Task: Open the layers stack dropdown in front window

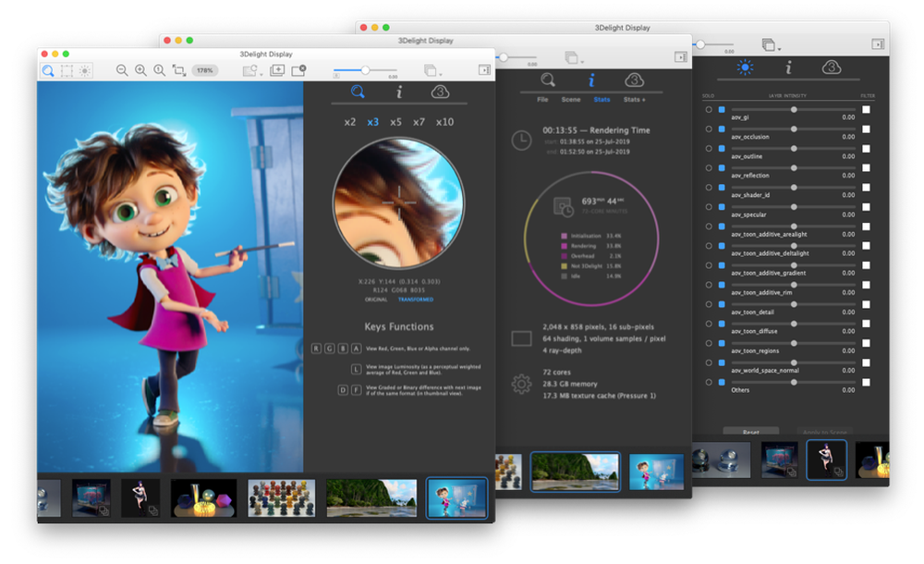Action: [x=432, y=71]
